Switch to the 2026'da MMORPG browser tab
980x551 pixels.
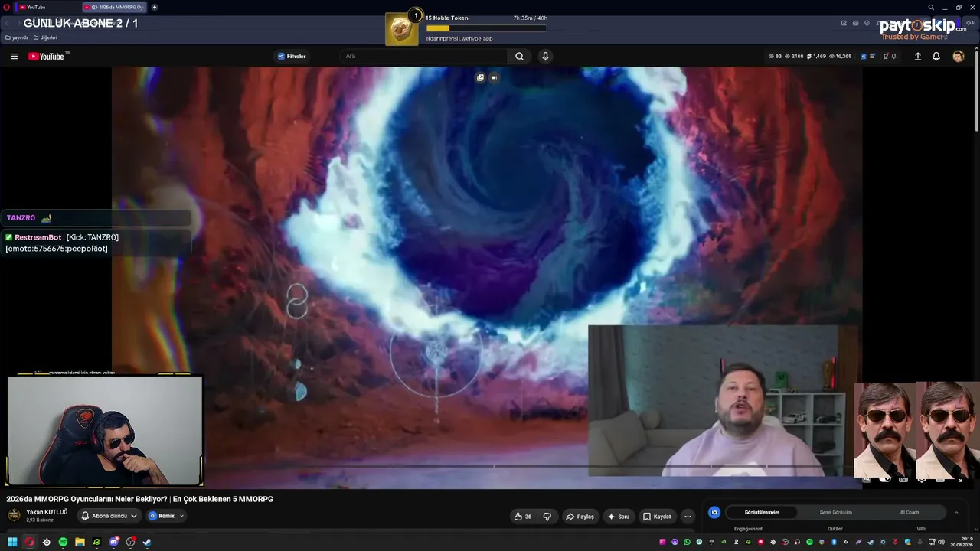tap(115, 7)
